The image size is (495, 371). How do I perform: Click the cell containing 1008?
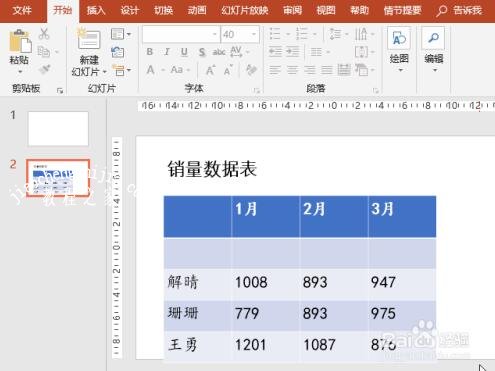(265, 285)
